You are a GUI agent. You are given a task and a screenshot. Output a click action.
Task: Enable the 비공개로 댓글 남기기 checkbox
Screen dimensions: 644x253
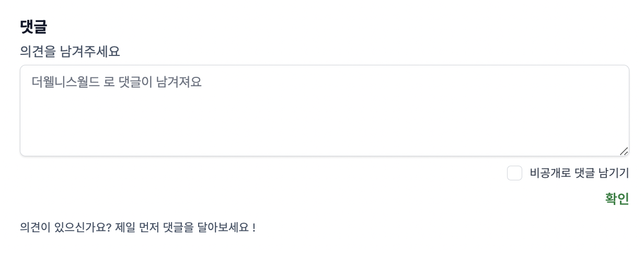514,173
